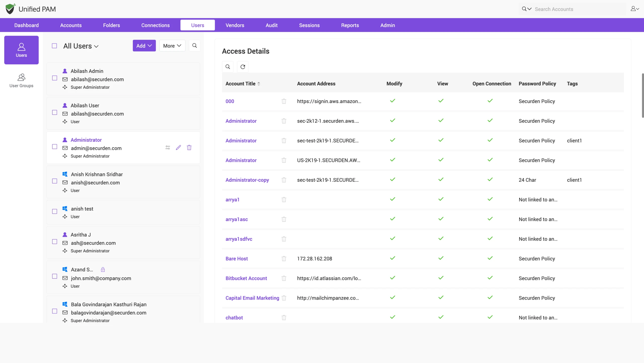
Task: Go to the Audit tab
Action: 271,25
